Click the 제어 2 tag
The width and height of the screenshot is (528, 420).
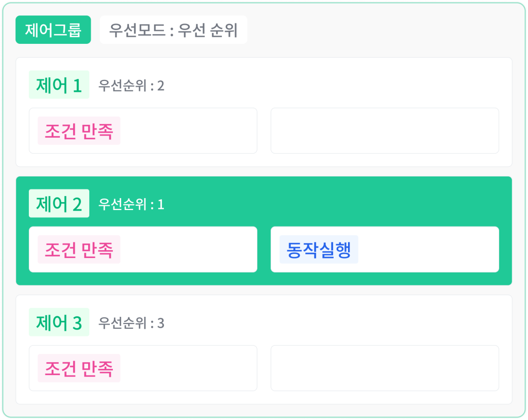click(59, 203)
